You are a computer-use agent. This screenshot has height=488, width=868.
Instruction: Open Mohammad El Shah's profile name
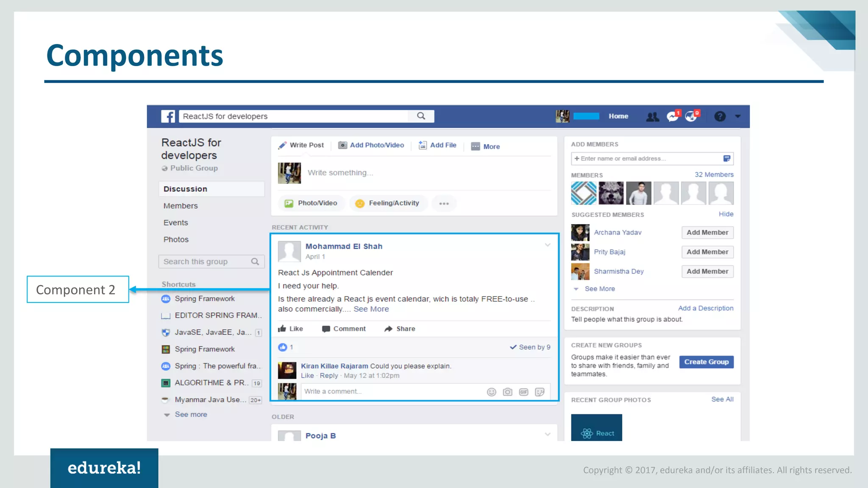pyautogui.click(x=344, y=247)
